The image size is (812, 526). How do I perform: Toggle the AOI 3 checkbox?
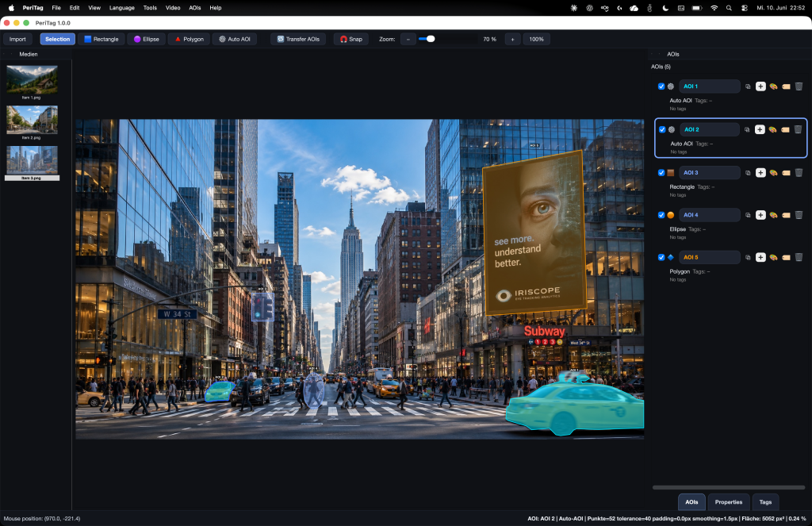pyautogui.click(x=661, y=173)
